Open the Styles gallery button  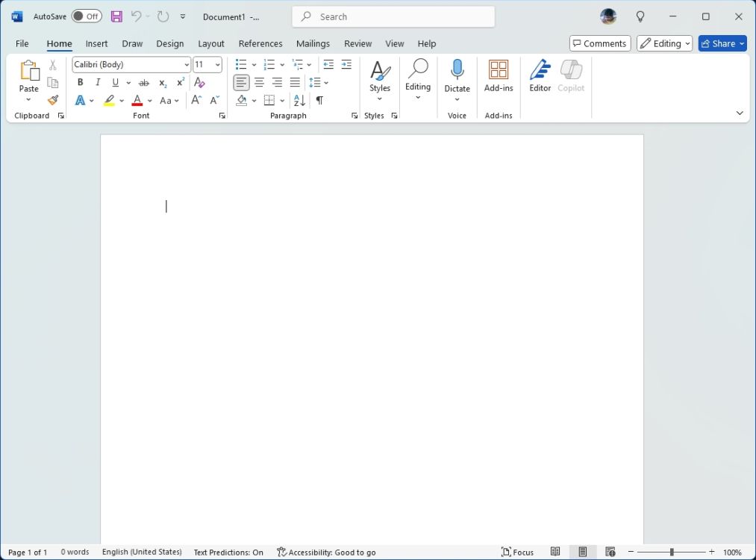[380, 81]
